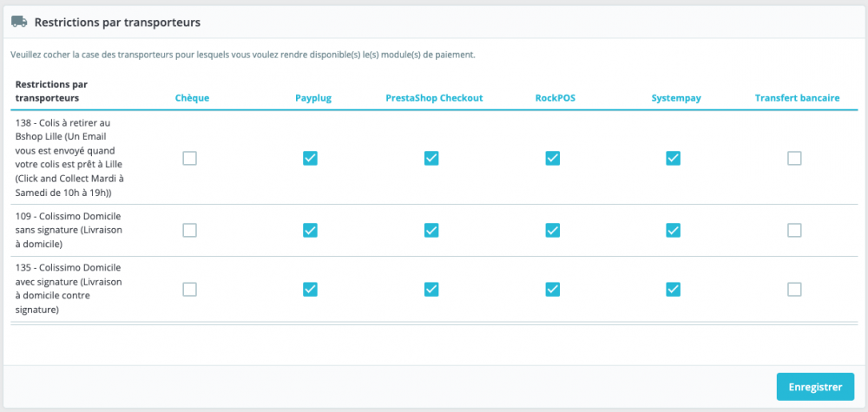This screenshot has width=868, height=412.
Task: Uncheck Payplug for Colissimo avec signature
Action: tap(310, 290)
